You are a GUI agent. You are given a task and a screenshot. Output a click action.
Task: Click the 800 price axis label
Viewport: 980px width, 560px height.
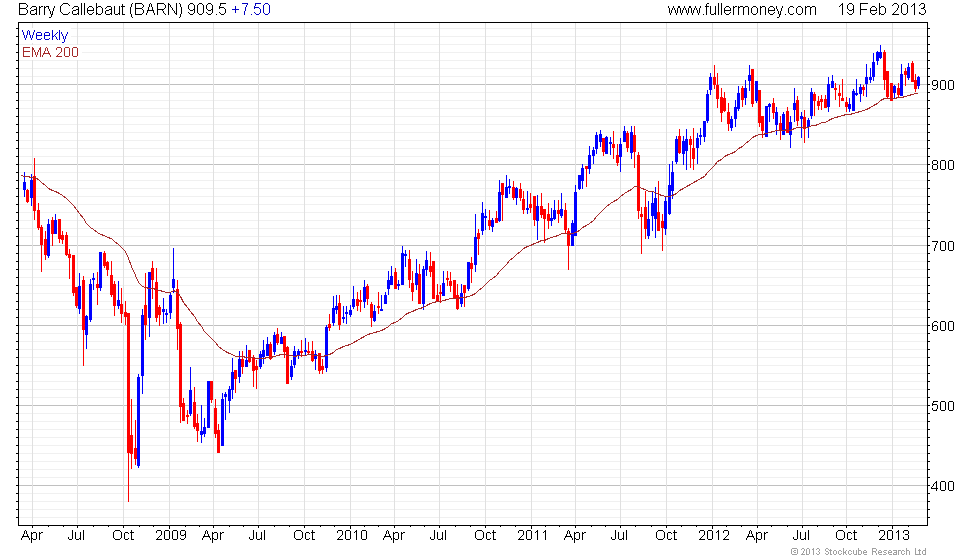[942, 165]
